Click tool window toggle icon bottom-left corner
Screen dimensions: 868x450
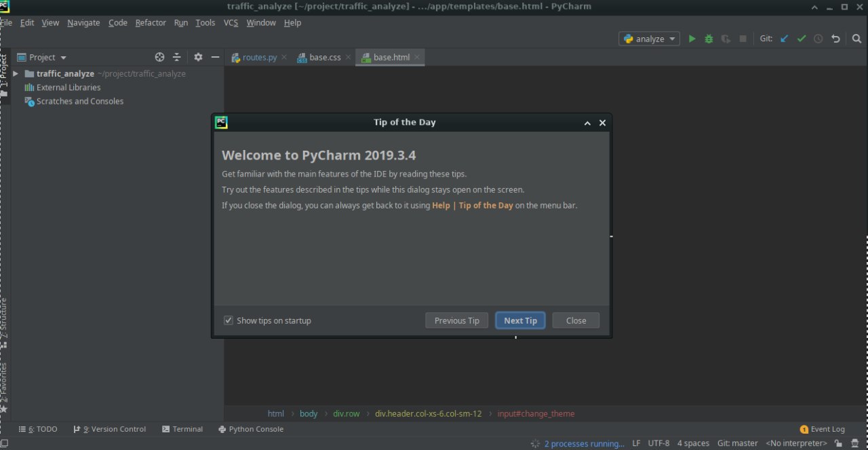tap(4, 443)
